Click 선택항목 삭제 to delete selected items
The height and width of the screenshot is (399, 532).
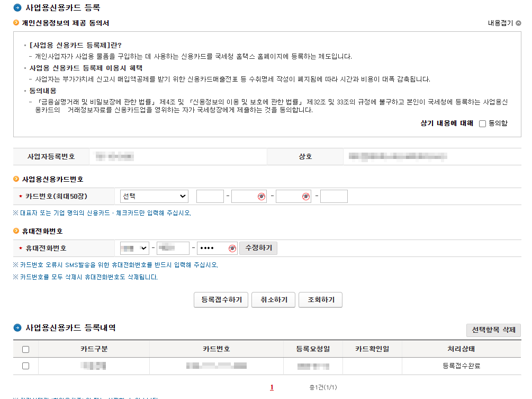click(493, 330)
